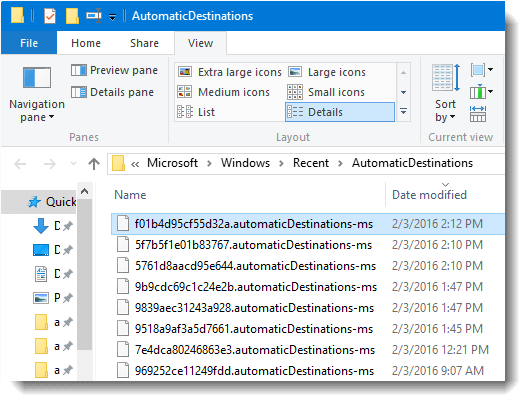Choose Extra large icons layout
Screen dimensions: 530x406
[230, 72]
